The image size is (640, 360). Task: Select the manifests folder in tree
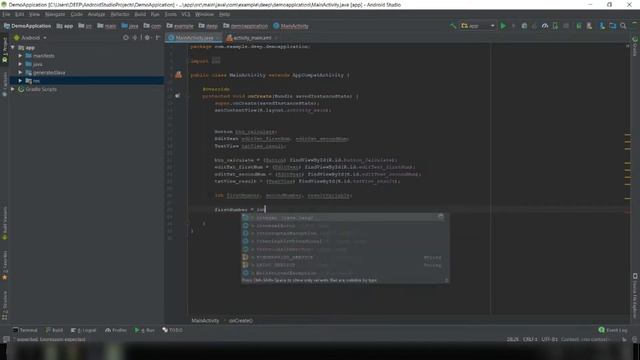point(44,56)
